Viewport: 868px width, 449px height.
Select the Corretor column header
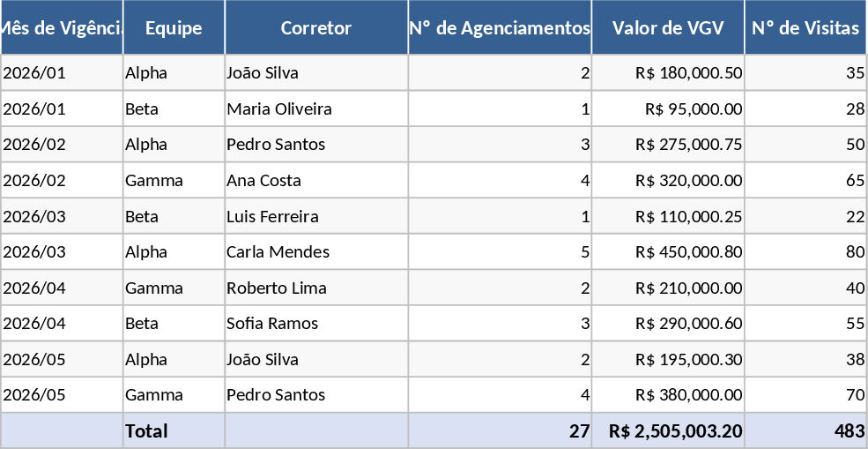(x=316, y=28)
